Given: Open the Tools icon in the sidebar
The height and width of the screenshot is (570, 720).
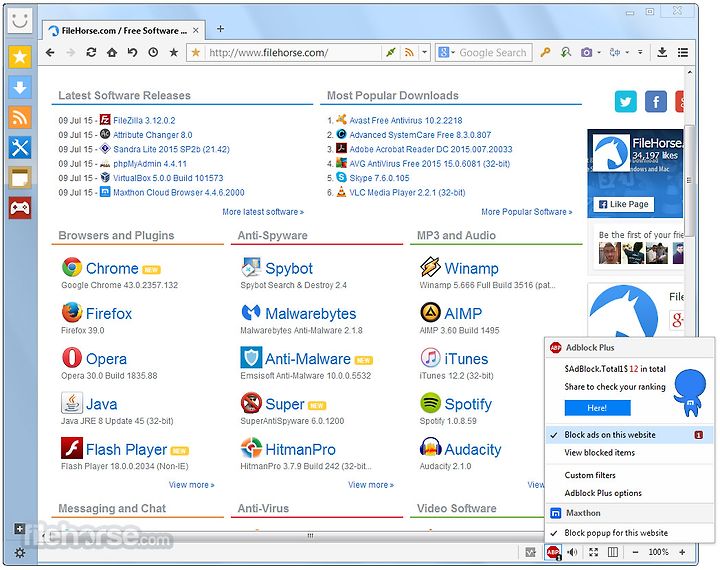Looking at the screenshot, I should tap(20, 148).
